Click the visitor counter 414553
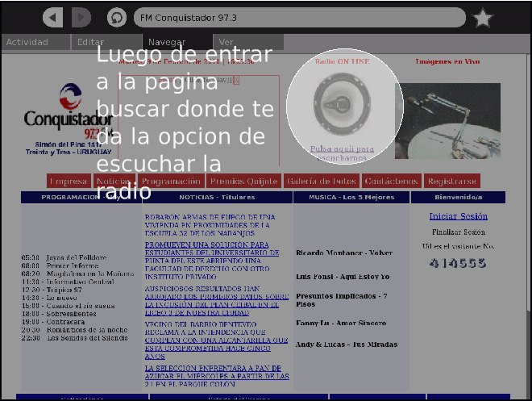The width and height of the screenshot is (532, 401). (458, 263)
